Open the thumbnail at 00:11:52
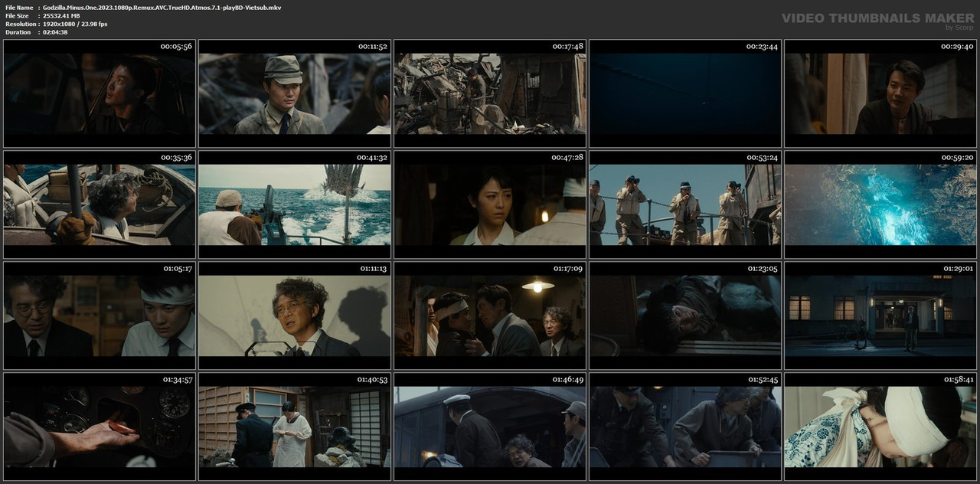The image size is (980, 484). pos(295,93)
